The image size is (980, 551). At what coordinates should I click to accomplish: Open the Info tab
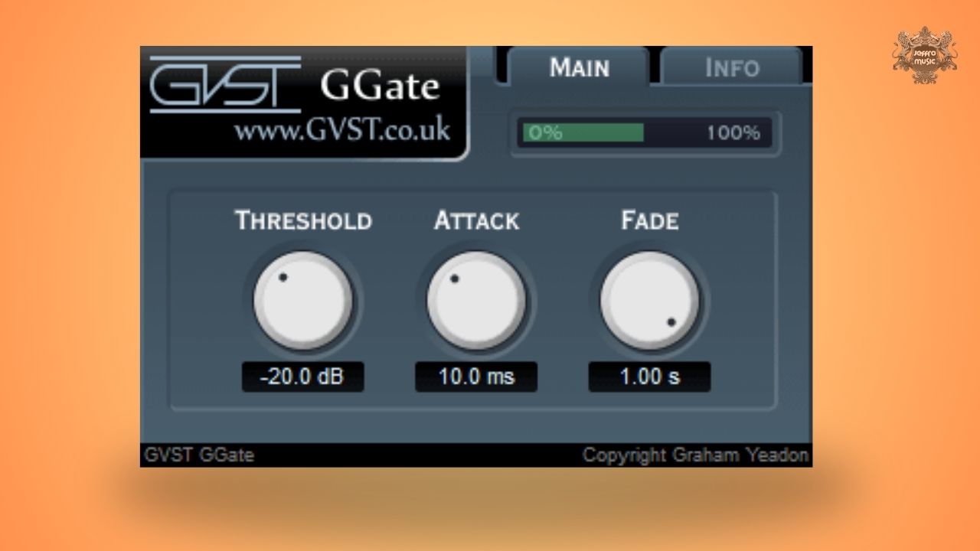click(731, 67)
